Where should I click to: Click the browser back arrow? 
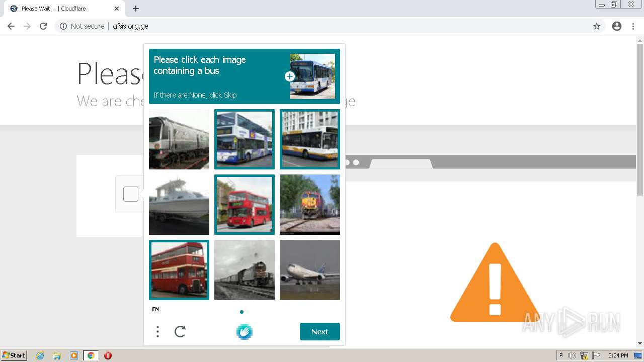click(11, 26)
